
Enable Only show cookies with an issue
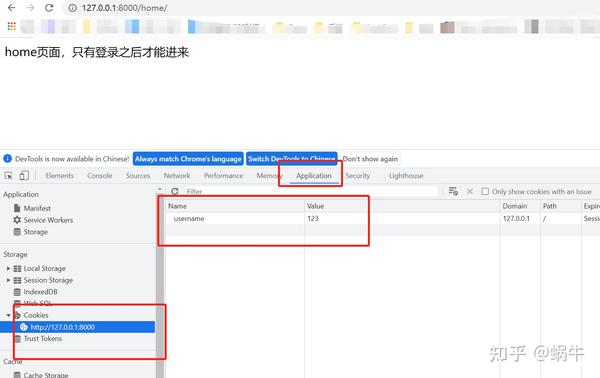[485, 191]
